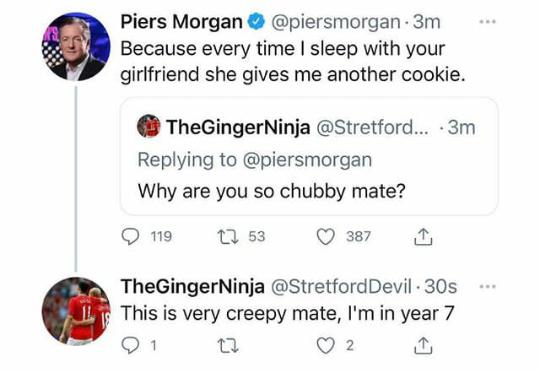This screenshot has height=370, width=538.
Task: Click the @piersmorgan handle in header
Action: (x=336, y=22)
